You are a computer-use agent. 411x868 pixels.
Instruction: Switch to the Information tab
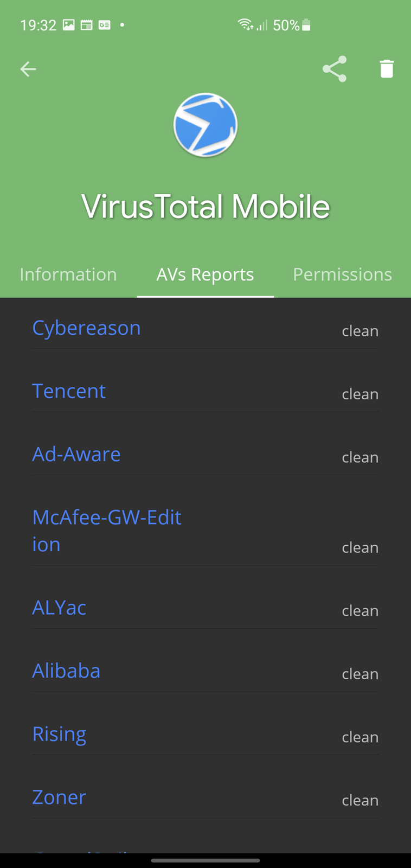[x=68, y=274]
